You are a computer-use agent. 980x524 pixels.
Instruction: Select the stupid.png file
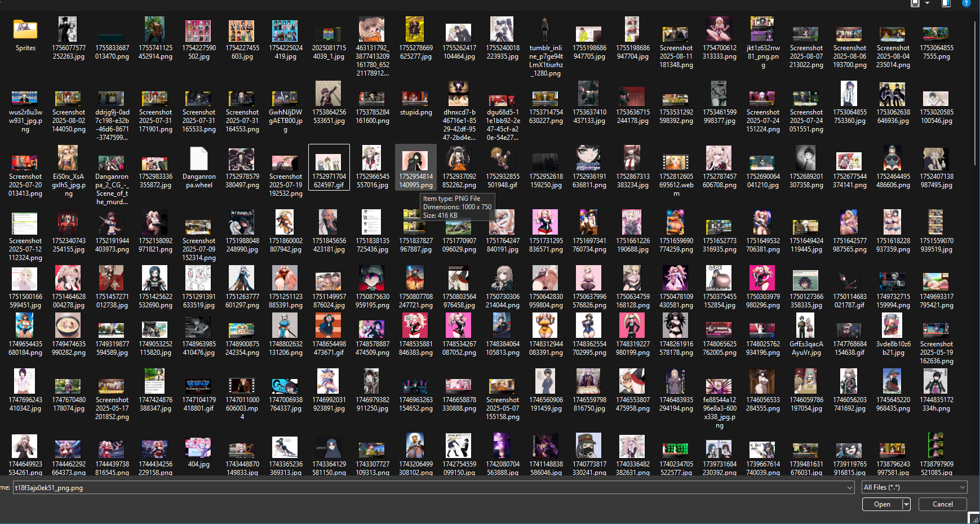tap(416, 98)
